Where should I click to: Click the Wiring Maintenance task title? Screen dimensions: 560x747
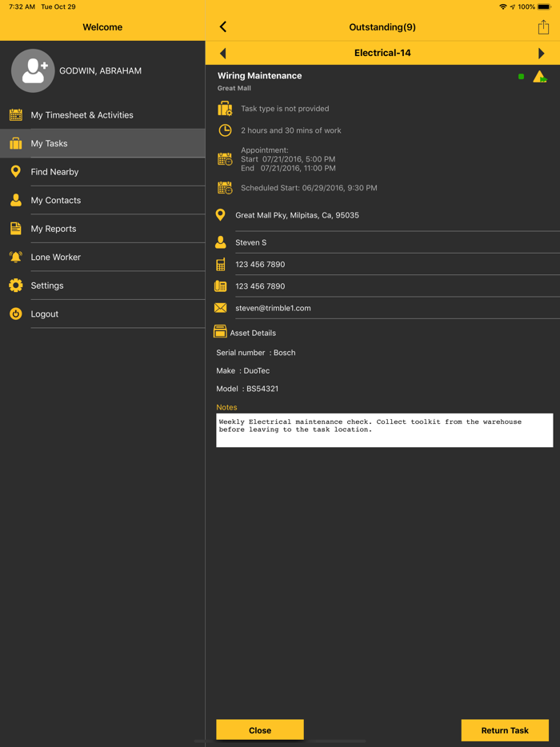point(260,76)
